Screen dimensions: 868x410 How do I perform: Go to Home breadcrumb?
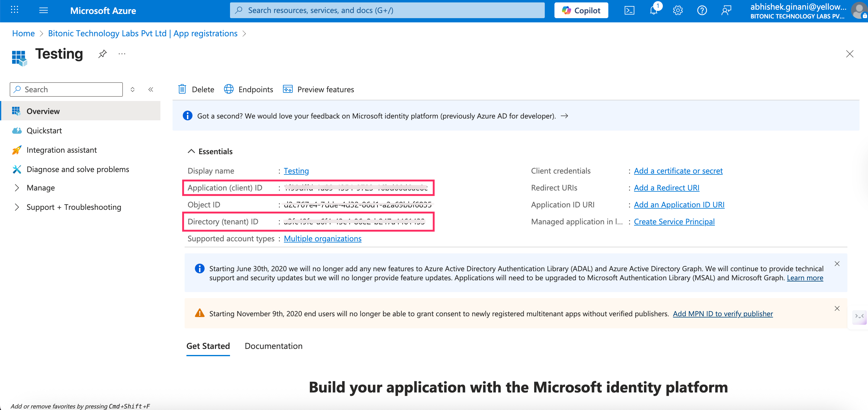[23, 34]
